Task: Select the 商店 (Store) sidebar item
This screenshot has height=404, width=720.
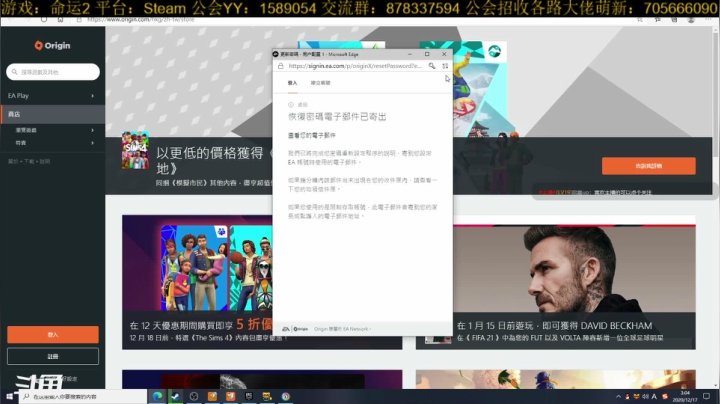Action: coord(52,114)
